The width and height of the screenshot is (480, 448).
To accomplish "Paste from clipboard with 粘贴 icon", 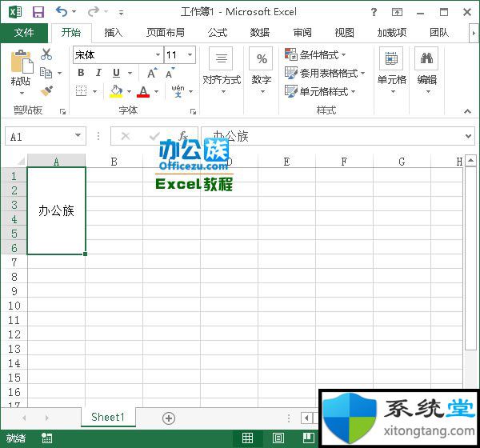I will pos(21,62).
